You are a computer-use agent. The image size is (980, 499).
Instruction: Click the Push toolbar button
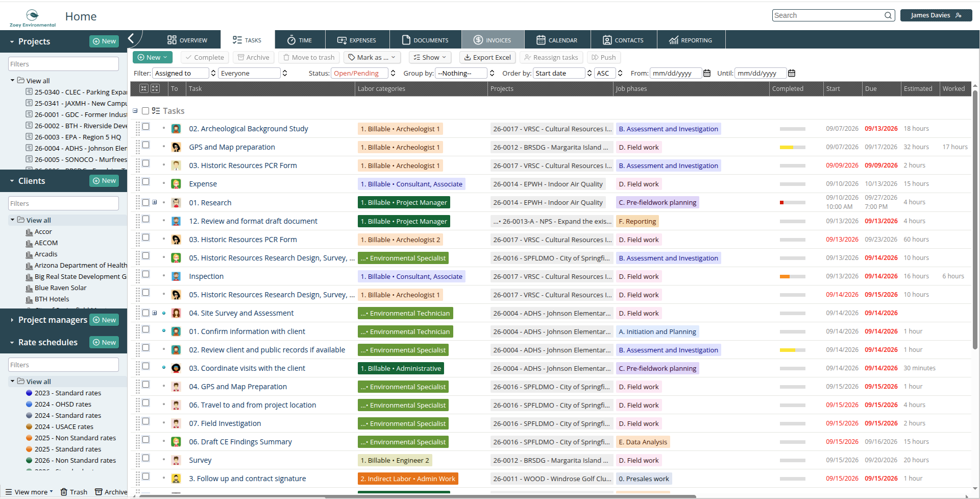(604, 57)
